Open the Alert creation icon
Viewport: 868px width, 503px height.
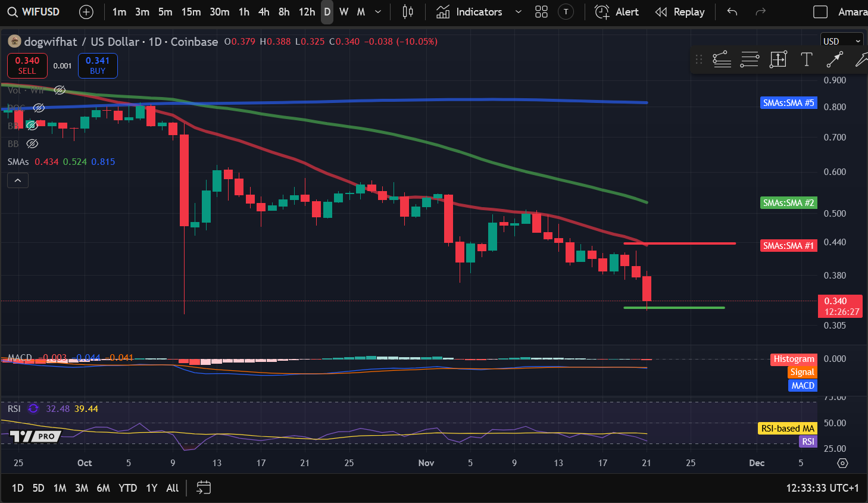pos(602,12)
